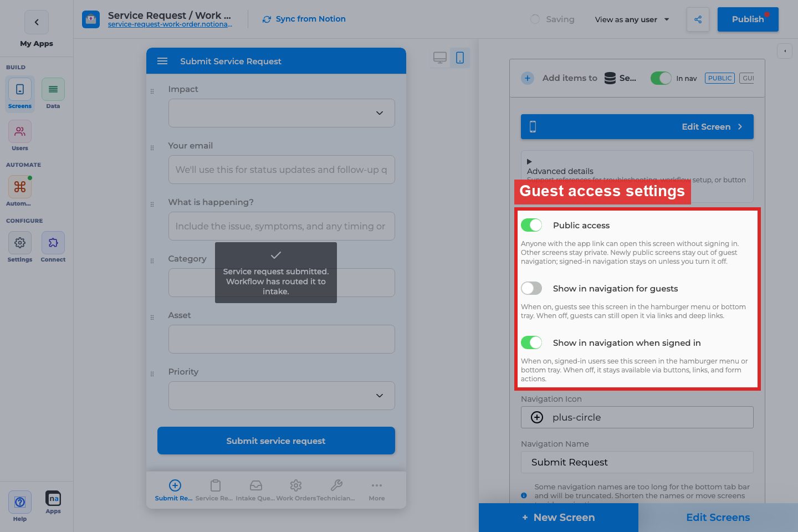The height and width of the screenshot is (532, 798).
Task: Select the Service Re... bottom tab
Action: [x=214, y=490]
